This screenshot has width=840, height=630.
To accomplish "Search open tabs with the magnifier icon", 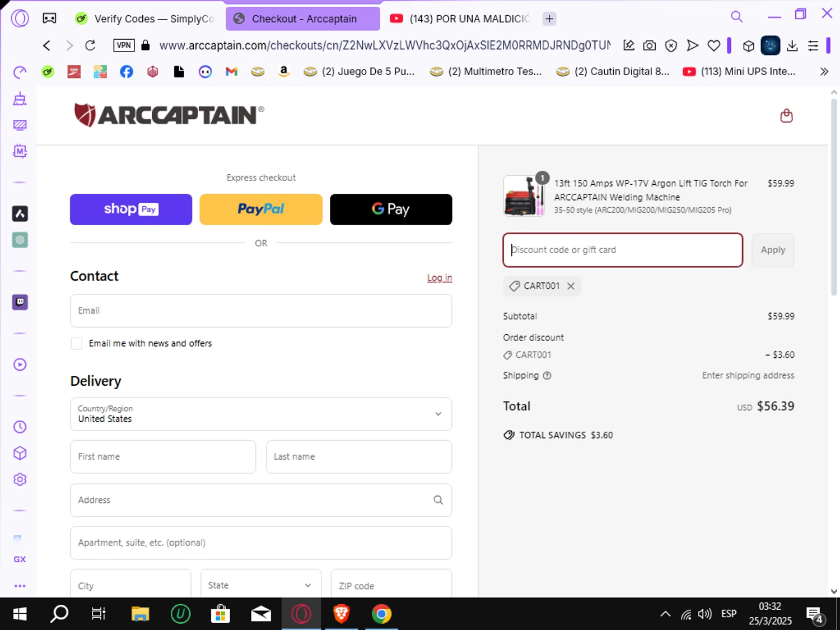I will click(x=737, y=17).
